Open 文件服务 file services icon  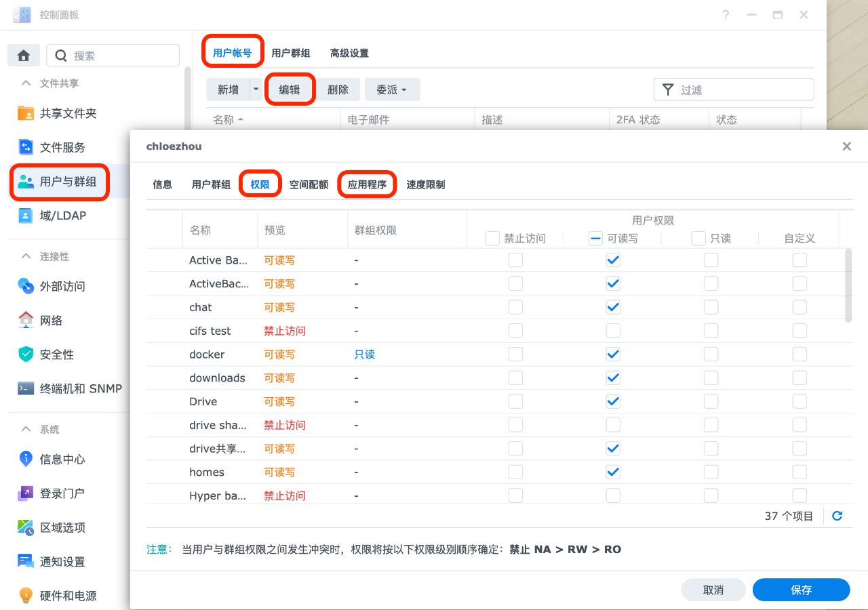point(26,147)
